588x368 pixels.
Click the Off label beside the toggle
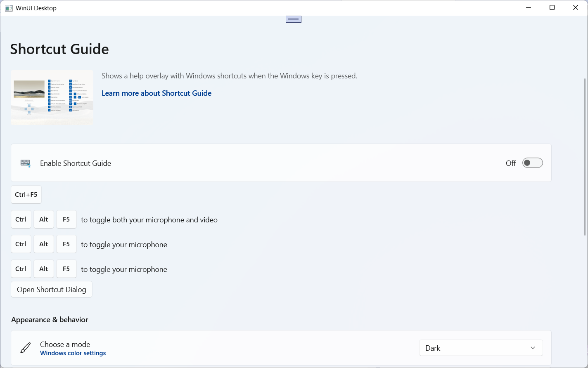pos(511,163)
